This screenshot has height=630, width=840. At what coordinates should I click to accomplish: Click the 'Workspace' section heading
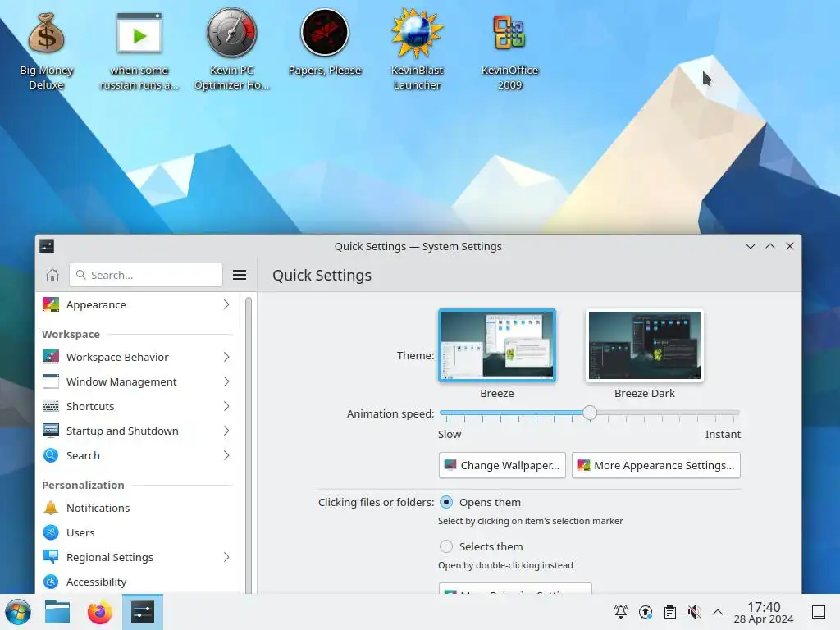click(x=71, y=334)
